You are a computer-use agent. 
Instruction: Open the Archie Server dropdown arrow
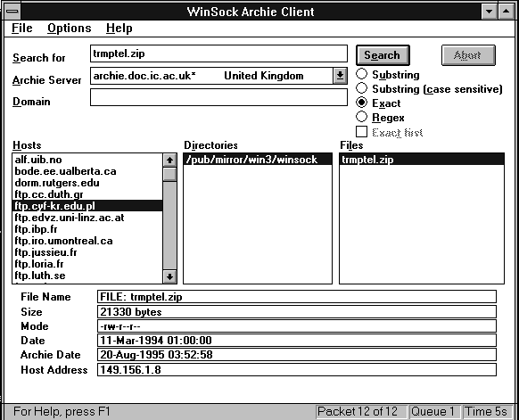[x=340, y=76]
